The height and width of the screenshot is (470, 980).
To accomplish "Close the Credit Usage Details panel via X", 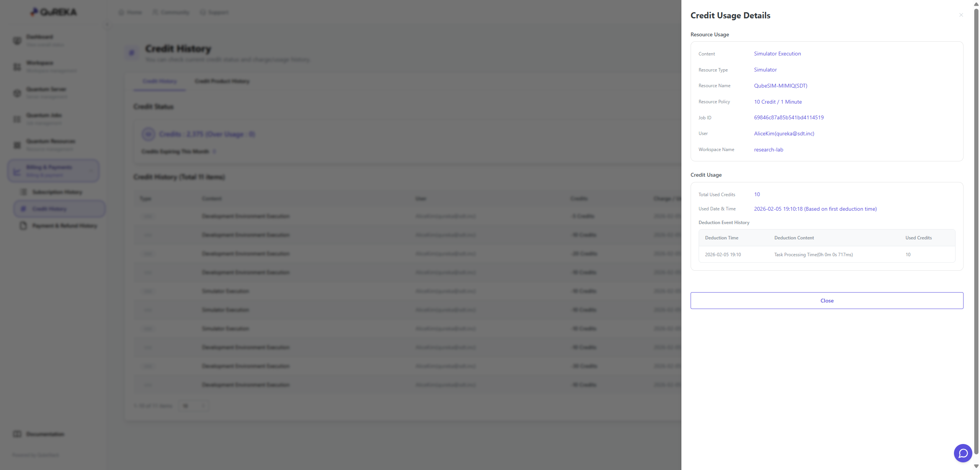I will pyautogui.click(x=961, y=15).
